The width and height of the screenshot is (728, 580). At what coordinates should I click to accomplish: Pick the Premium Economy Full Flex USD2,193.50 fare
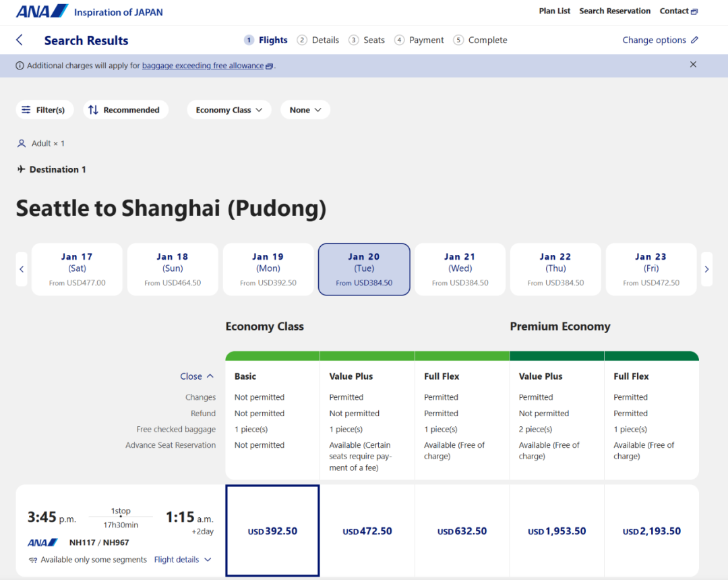coord(651,531)
